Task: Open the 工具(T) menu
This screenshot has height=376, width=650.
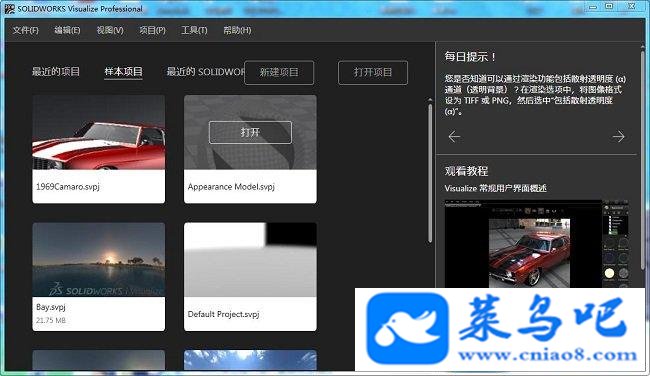Action: [194, 30]
